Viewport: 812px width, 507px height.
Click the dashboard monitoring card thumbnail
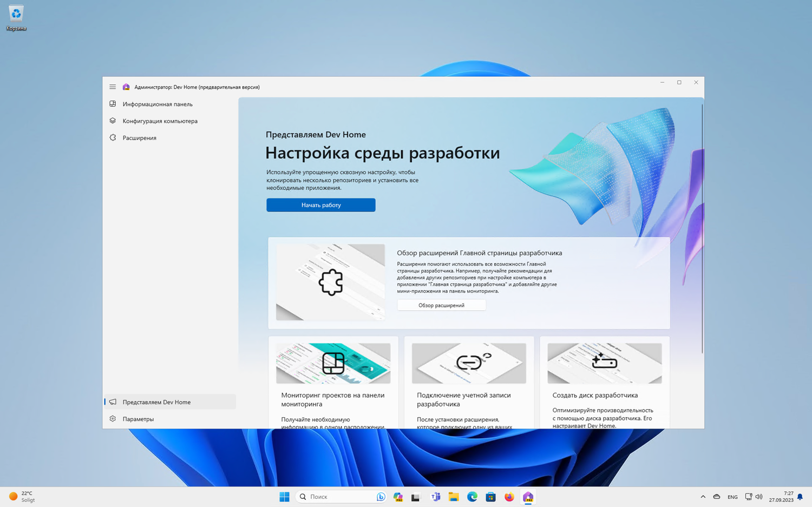333,363
